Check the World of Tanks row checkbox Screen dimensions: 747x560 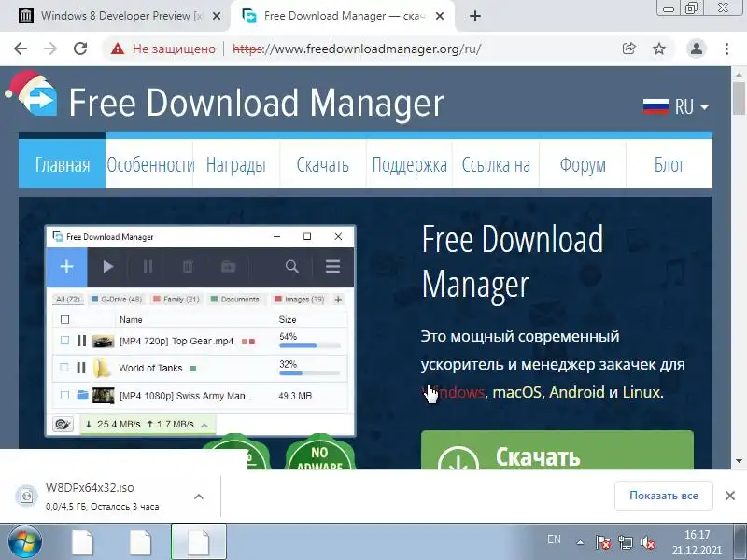pos(64,368)
